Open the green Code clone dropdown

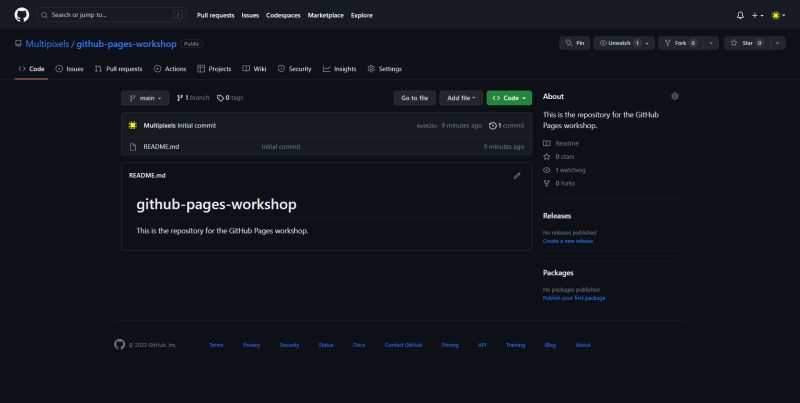click(509, 98)
